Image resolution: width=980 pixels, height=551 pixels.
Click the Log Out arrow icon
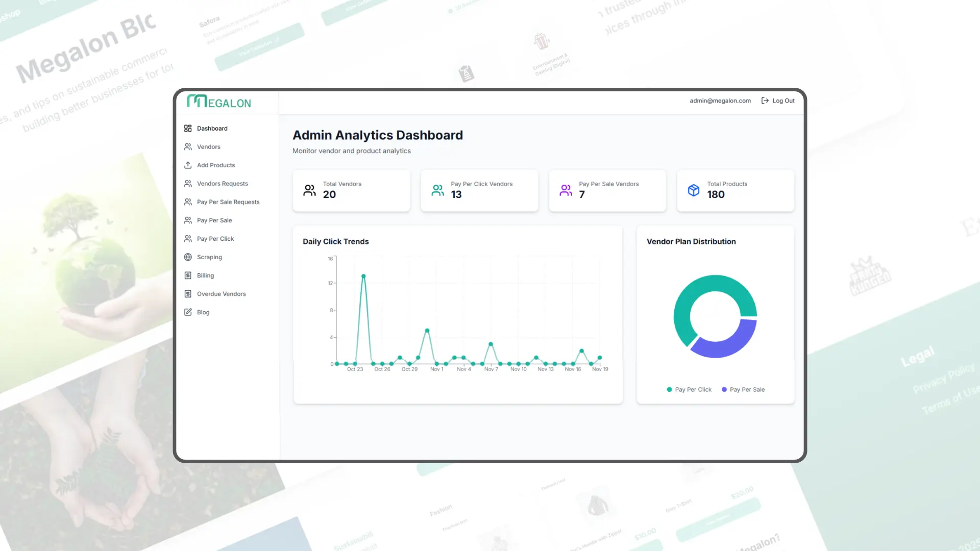coord(765,101)
